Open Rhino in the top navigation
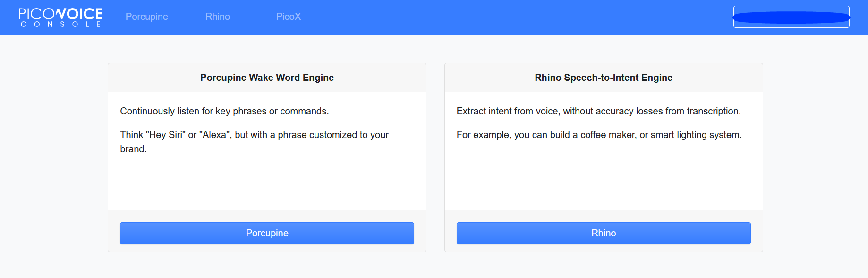This screenshot has width=868, height=278. [217, 17]
